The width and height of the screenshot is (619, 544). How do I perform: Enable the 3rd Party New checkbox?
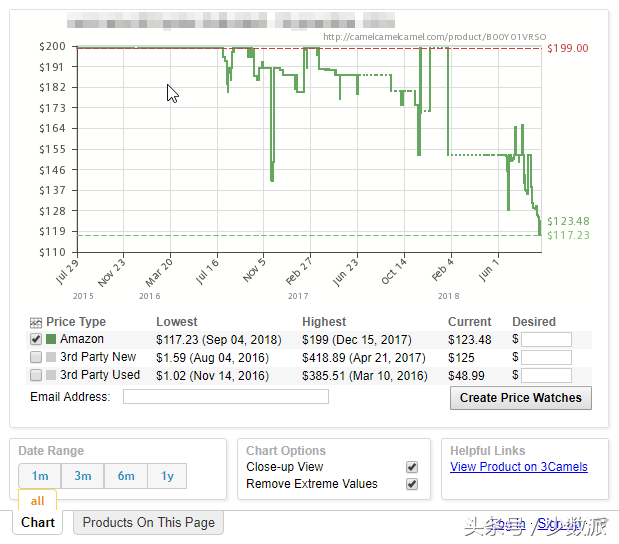(36, 357)
